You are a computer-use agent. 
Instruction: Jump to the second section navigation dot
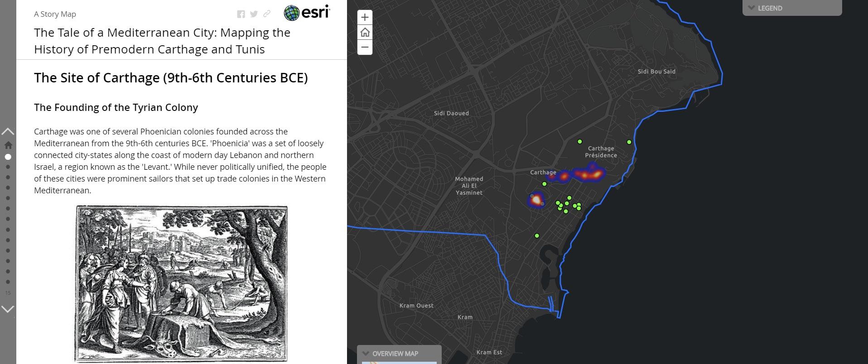point(8,167)
